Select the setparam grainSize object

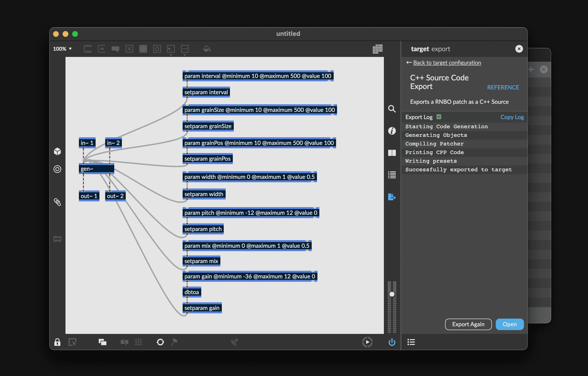(x=208, y=126)
